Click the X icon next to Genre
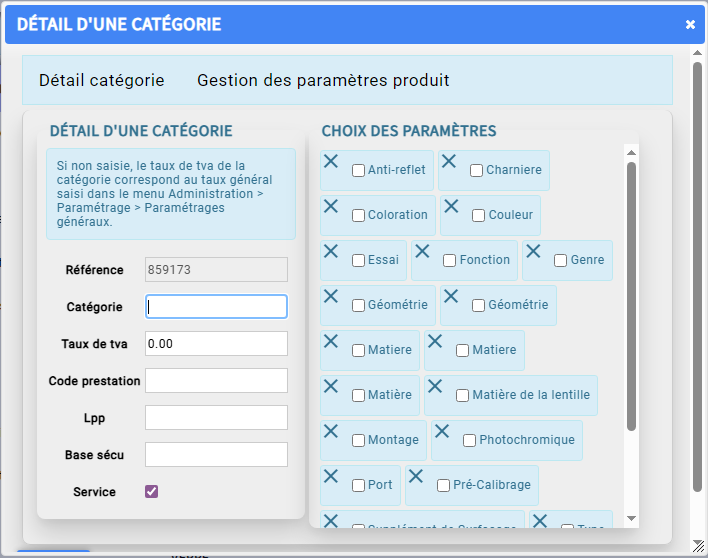Viewport: 708px width, 558px height. point(533,251)
